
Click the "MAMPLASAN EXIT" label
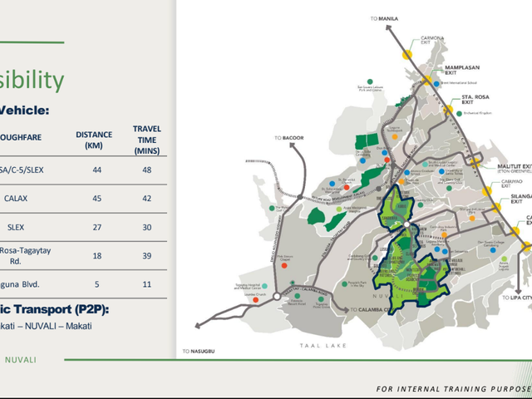[462, 70]
